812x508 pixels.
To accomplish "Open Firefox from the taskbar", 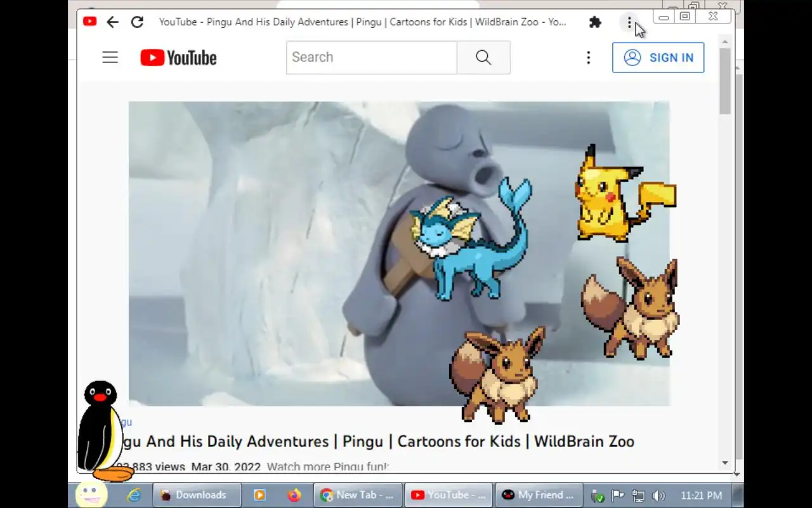I will point(294,495).
